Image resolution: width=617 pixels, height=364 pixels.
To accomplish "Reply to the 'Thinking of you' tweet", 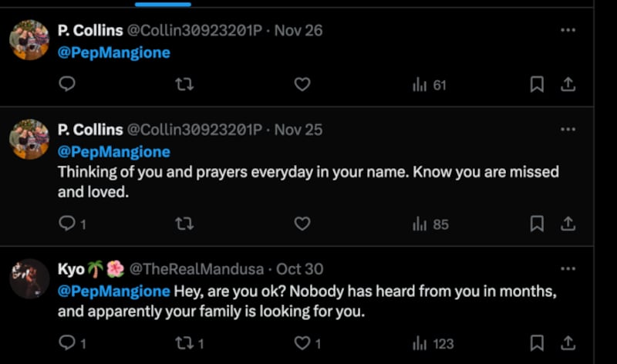I will tap(67, 224).
